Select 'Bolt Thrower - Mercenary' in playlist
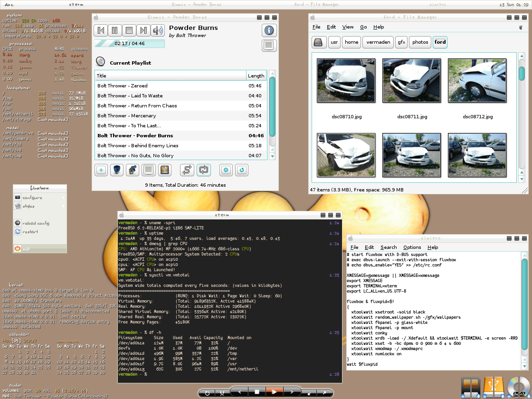532x399 pixels. coord(181,116)
